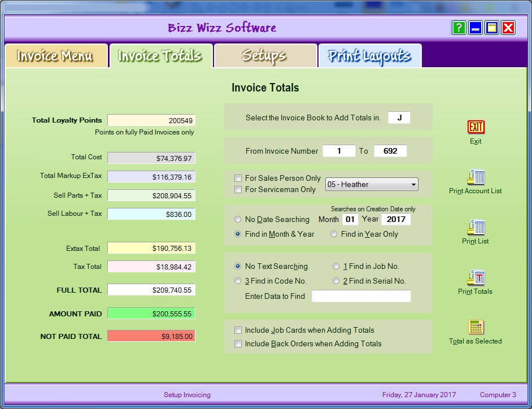Click the Print Totals label
The width and height of the screenshot is (532, 409).
476,291
